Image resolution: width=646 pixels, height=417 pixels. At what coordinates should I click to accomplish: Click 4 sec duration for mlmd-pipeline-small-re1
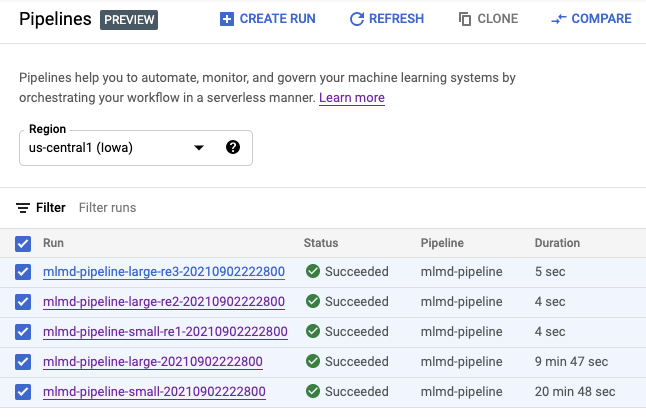tap(550, 332)
